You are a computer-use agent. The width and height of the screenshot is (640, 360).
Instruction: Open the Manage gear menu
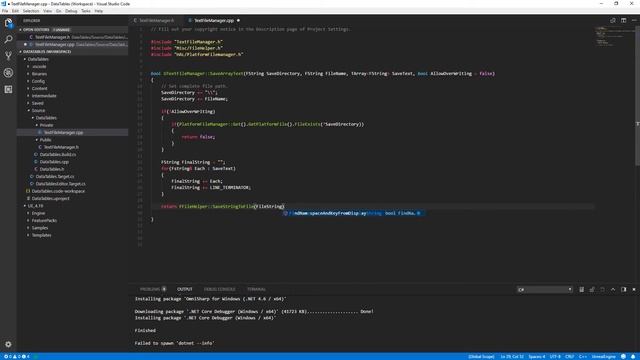click(8, 344)
